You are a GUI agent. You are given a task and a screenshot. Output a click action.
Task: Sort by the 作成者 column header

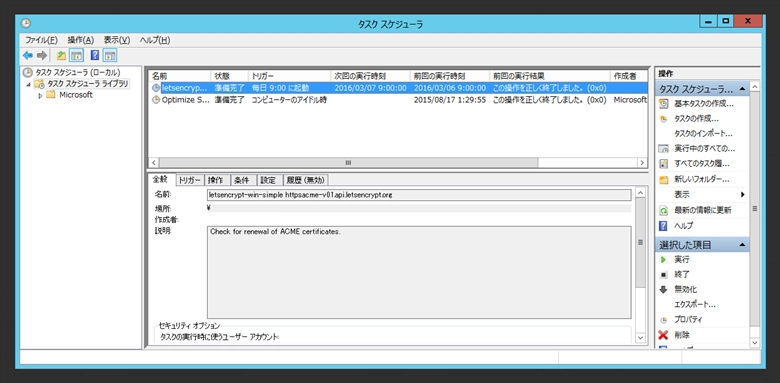(x=629, y=76)
